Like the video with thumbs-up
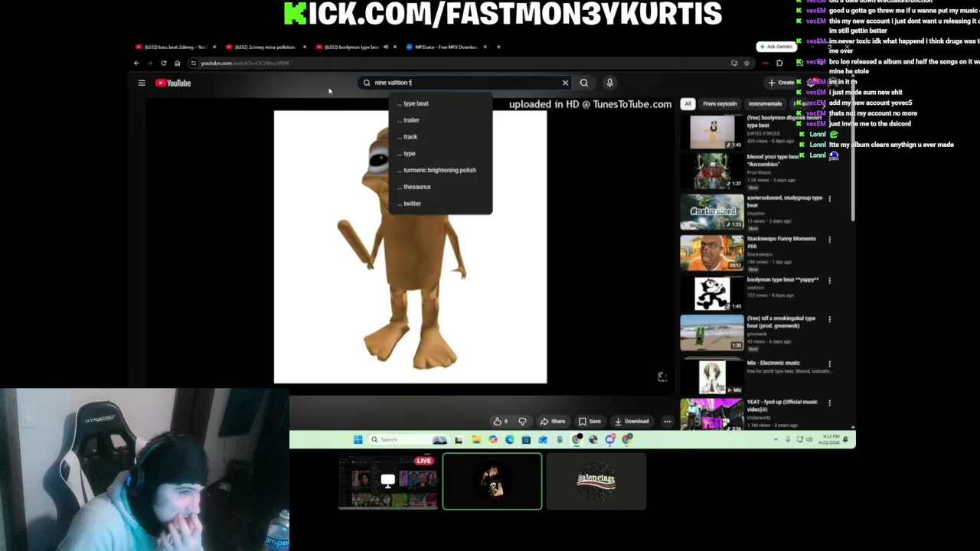980x551 pixels. tap(501, 421)
